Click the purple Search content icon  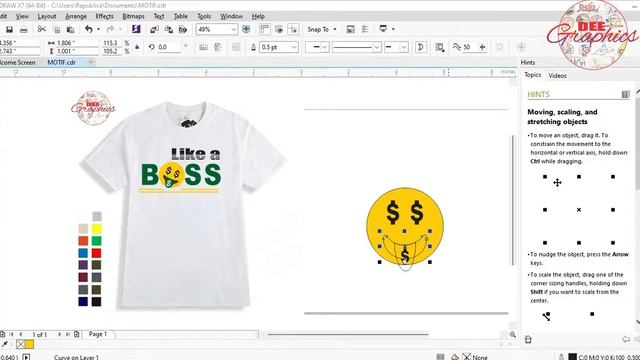[x=136, y=29]
